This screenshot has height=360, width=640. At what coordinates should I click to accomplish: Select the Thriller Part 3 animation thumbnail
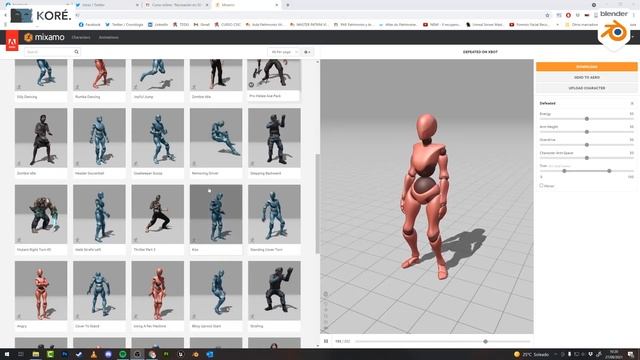(158, 214)
